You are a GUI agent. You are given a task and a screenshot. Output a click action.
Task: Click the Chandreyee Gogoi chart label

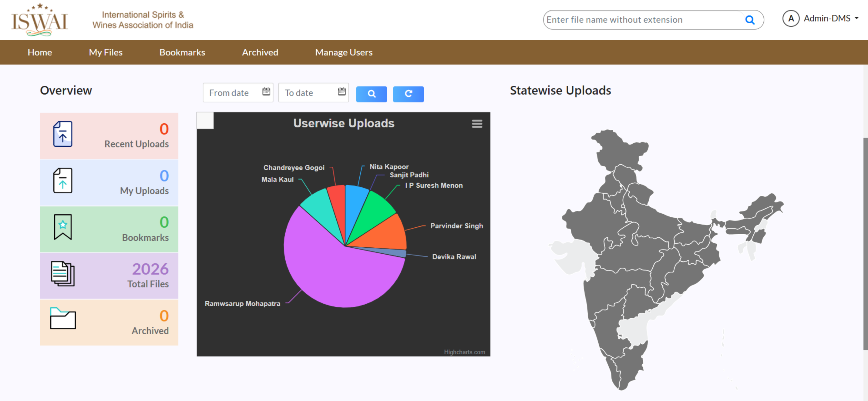294,167
